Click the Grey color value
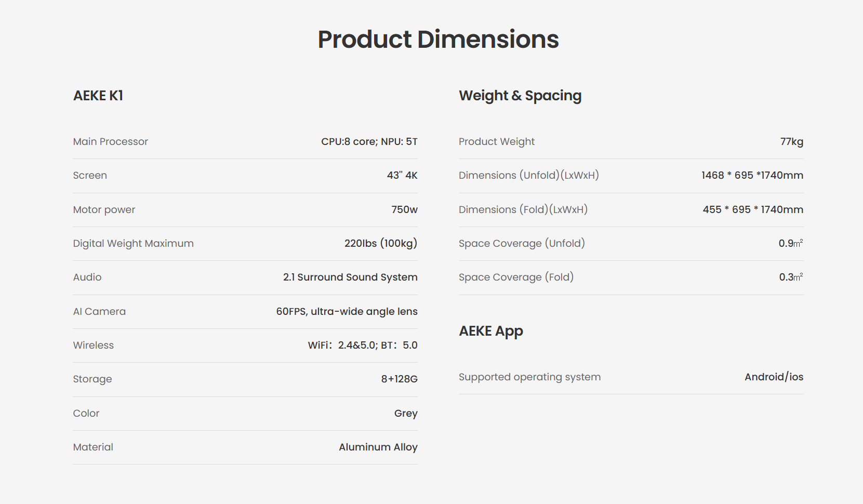863x504 pixels. tap(406, 413)
